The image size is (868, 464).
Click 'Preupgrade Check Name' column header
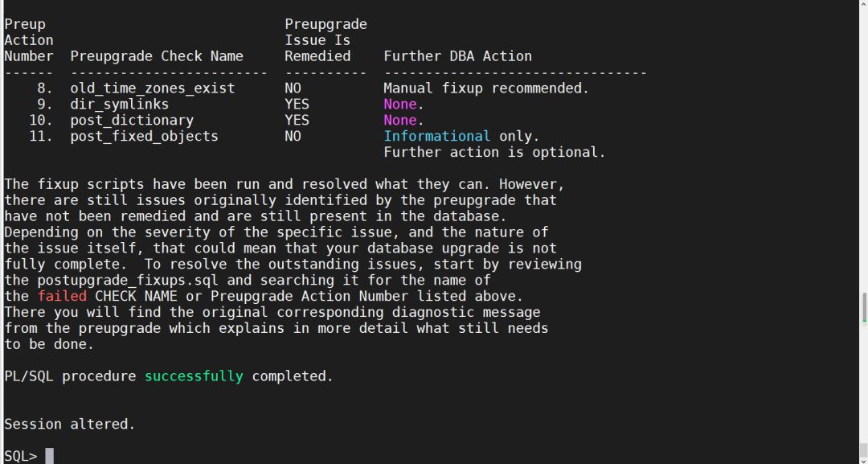[157, 56]
